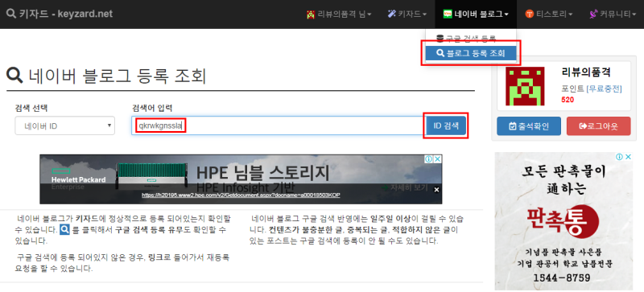Open the 리뷰의품격 님 user menu
This screenshot has width=644, height=292.
(x=339, y=14)
